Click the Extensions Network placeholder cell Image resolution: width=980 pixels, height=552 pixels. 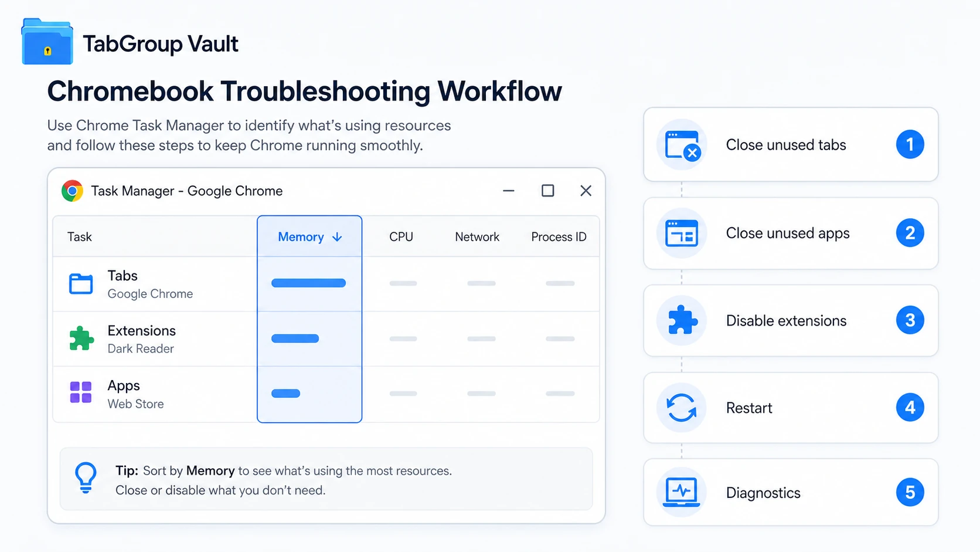click(481, 338)
